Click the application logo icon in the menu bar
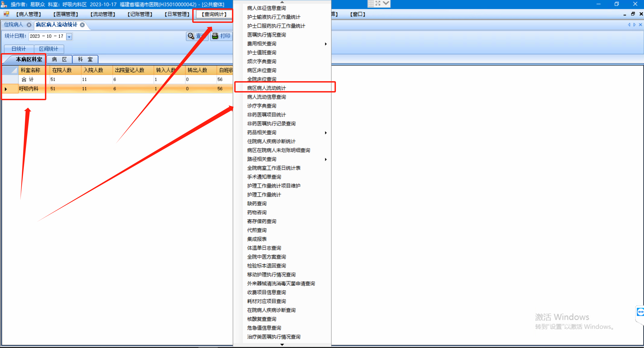Viewport: 644px width, 348px height. coord(6,14)
